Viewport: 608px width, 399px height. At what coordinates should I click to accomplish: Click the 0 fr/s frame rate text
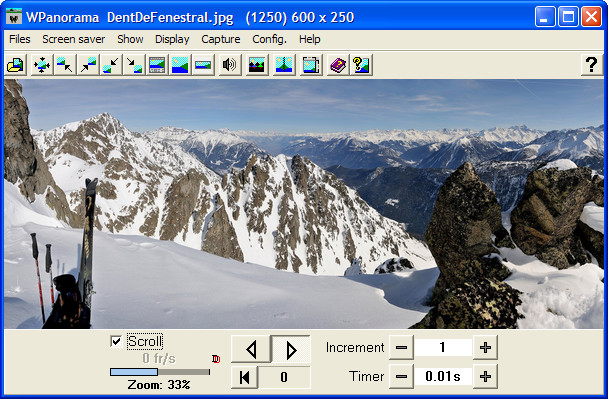point(159,358)
